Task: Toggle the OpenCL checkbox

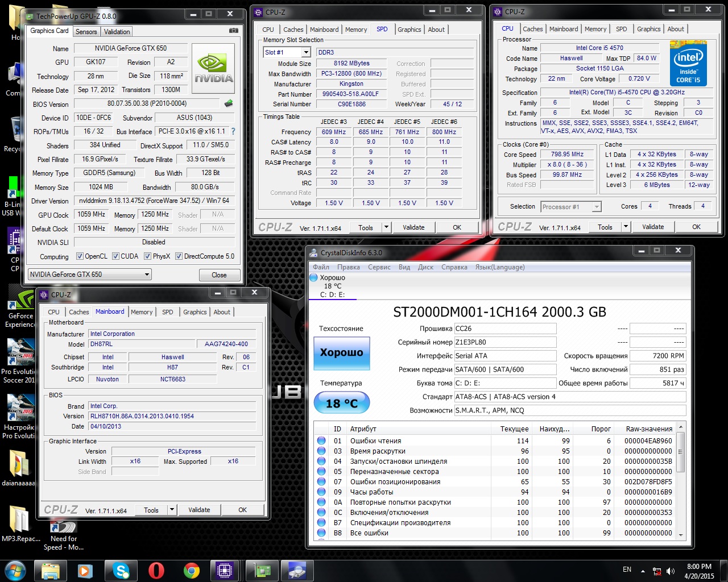Action: [80, 256]
